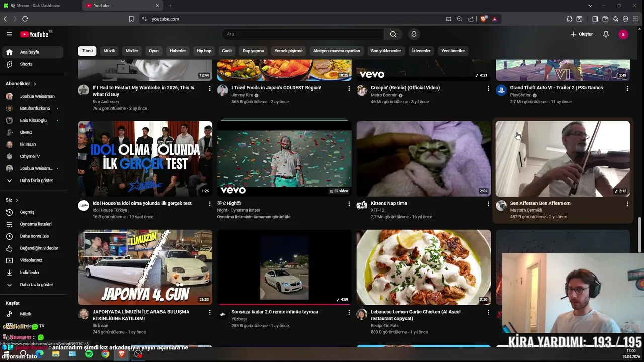Open Idol House idol olma thumbnail
Screen dimensions: 644x362
145,158
